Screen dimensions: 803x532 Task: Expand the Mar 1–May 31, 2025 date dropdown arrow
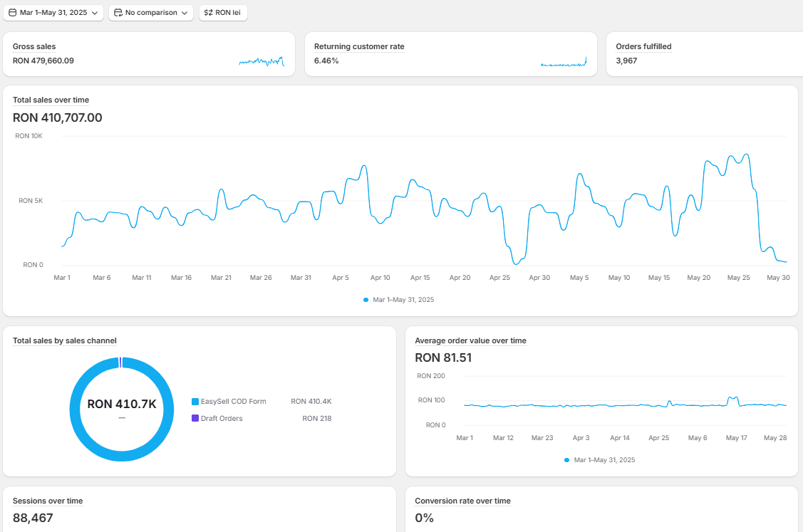pos(95,13)
